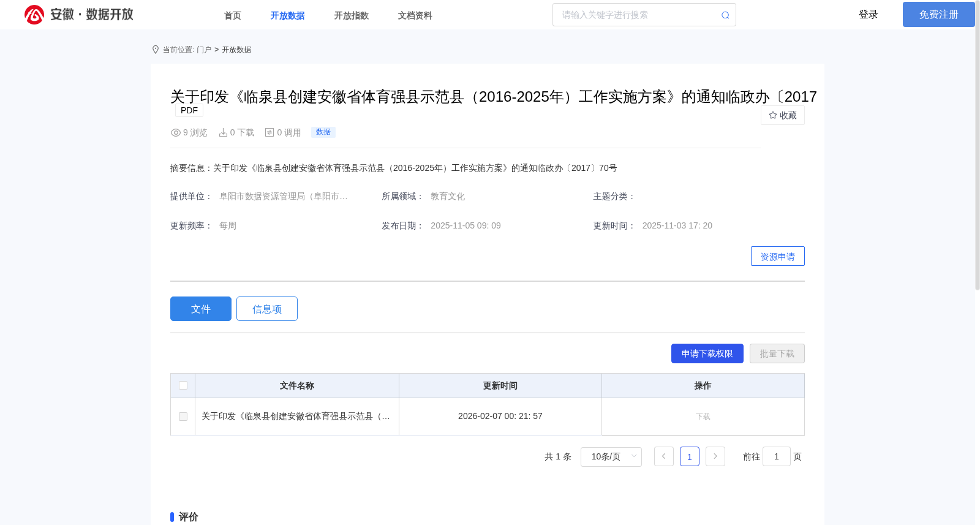Image resolution: width=980 pixels, height=525 pixels.
Task: Click the call icon beside 0 调用
Action: point(269,132)
